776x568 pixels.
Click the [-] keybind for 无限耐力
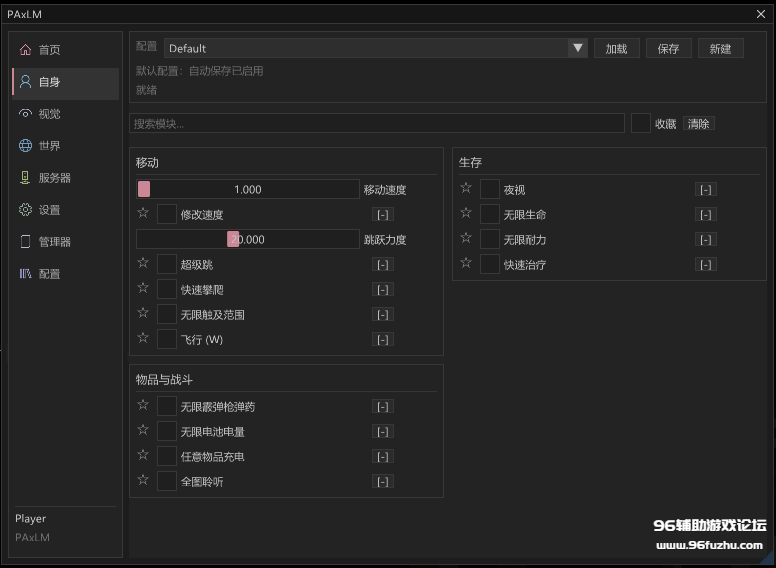coord(706,239)
